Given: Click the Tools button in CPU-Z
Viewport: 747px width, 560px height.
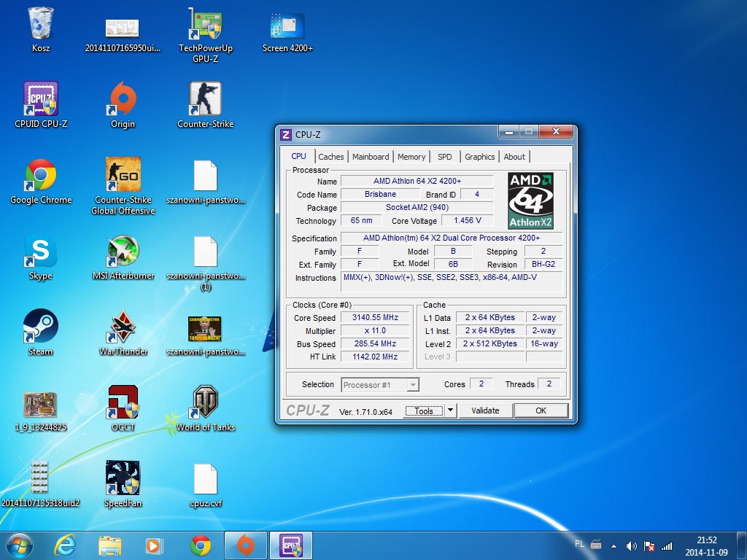Looking at the screenshot, I should coord(424,411).
